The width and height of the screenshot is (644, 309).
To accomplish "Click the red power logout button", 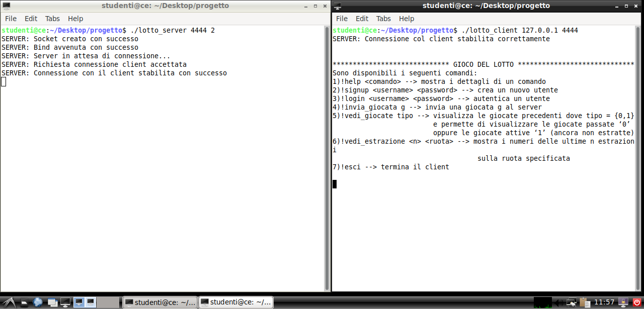I will coord(636,302).
